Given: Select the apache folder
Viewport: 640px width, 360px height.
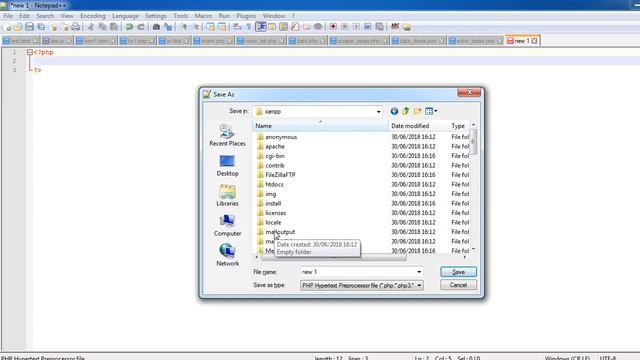Looking at the screenshot, I should point(275,147).
